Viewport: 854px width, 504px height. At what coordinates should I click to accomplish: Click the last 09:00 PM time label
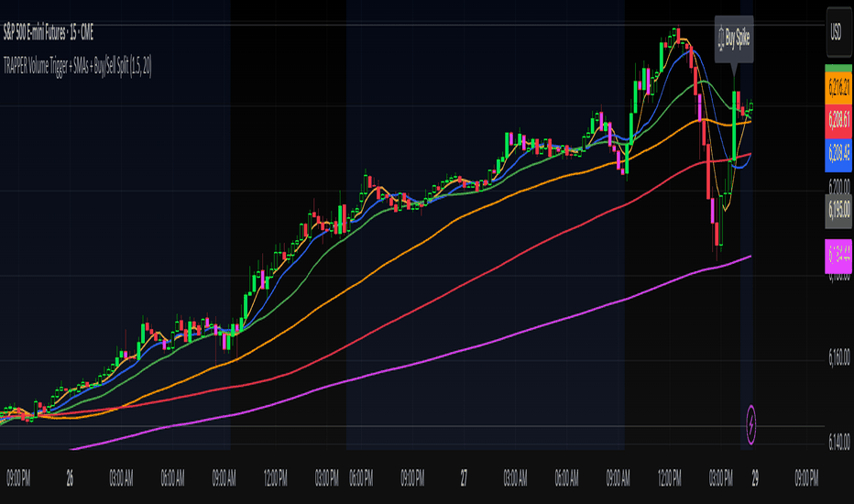(x=806, y=478)
